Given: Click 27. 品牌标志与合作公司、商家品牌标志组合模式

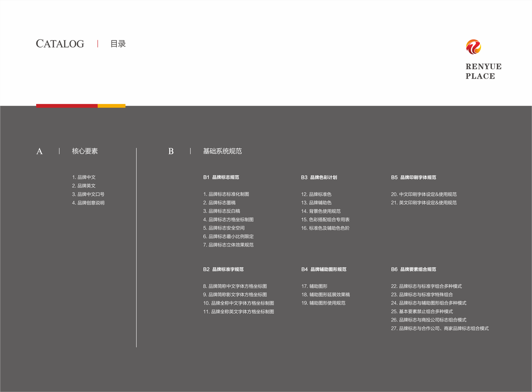Looking at the screenshot, I should point(440,329).
